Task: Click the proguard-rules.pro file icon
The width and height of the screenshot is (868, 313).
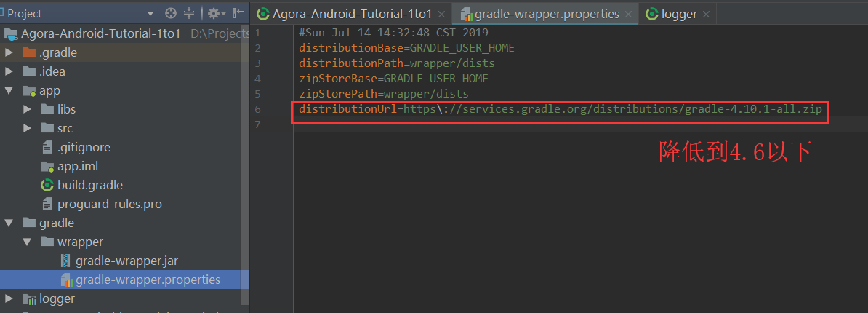Action: click(47, 204)
